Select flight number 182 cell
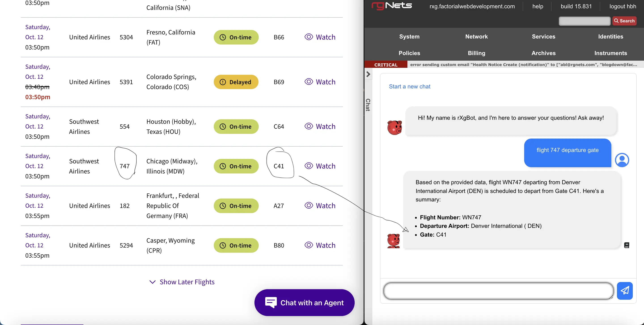The width and height of the screenshot is (644, 325). point(125,206)
